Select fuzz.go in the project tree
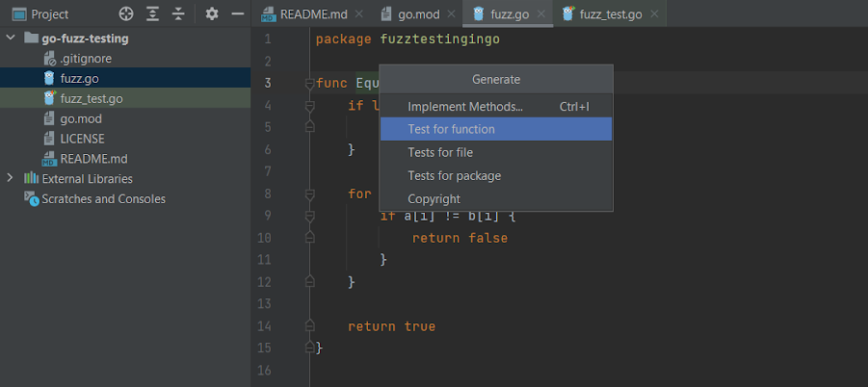The height and width of the screenshot is (387, 868). click(x=125, y=79)
